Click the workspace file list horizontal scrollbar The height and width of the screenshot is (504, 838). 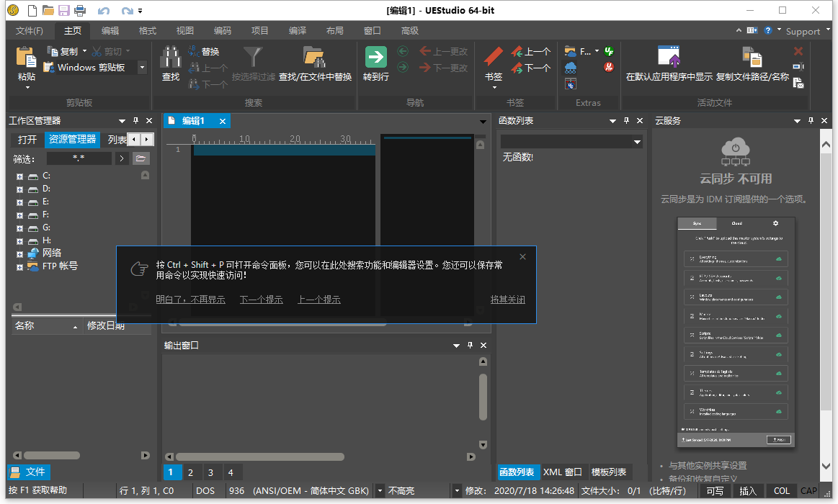coord(52,456)
